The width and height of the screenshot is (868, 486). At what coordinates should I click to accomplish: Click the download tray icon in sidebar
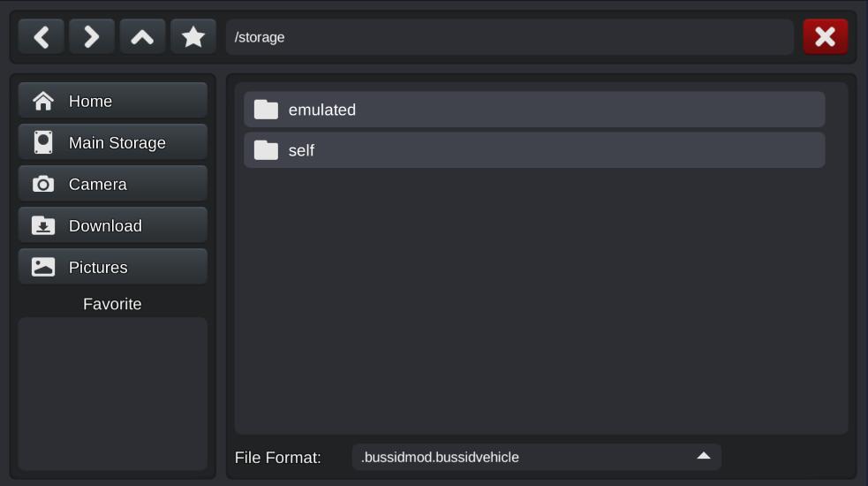coord(43,225)
